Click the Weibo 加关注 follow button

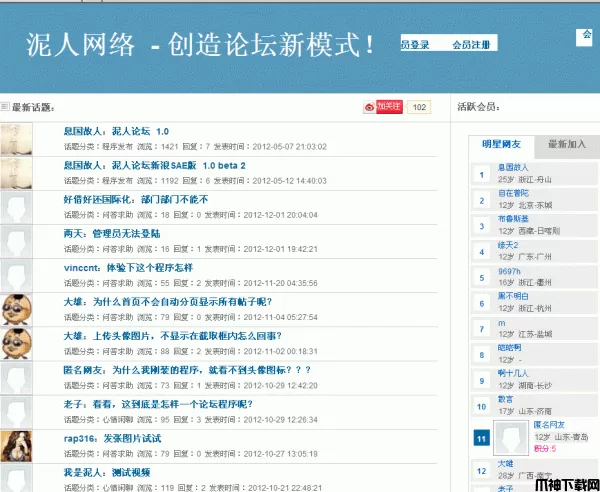(x=383, y=107)
